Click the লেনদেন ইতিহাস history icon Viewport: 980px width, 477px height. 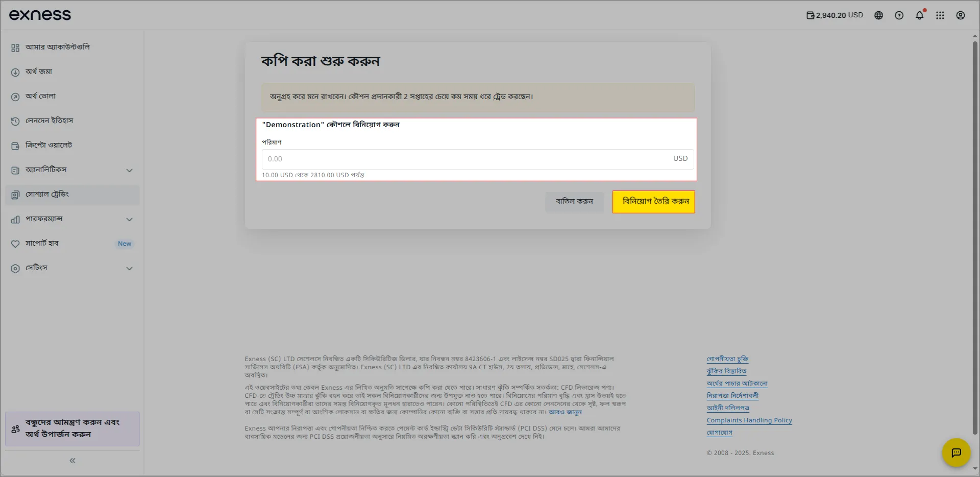[x=15, y=121]
